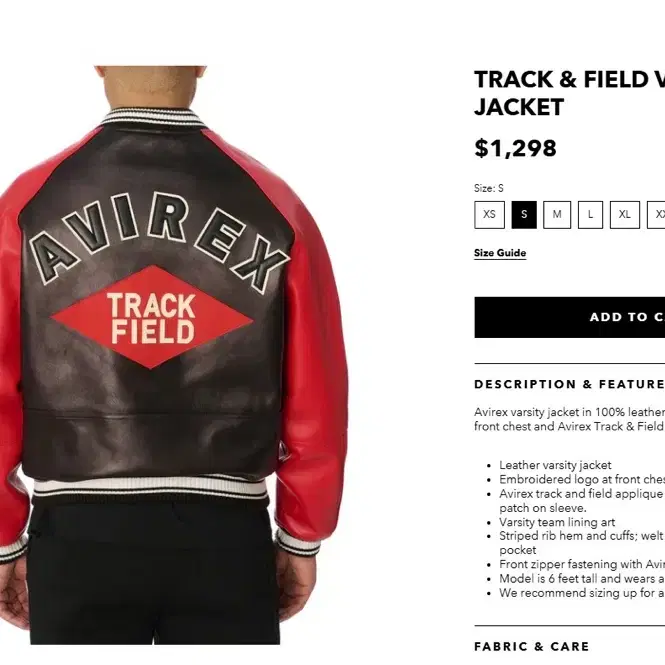
Task: Click the "Varsity team lining art" bullet
Action: tap(557, 522)
